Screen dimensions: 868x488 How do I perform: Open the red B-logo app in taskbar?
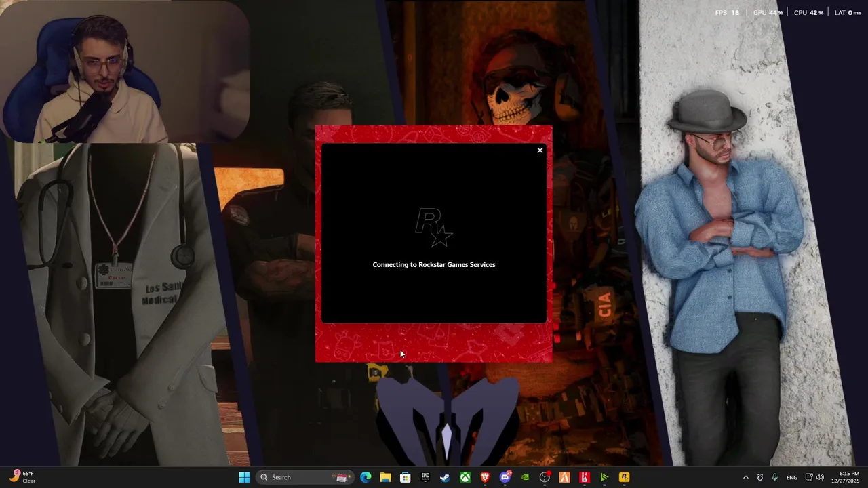pyautogui.click(x=585, y=477)
